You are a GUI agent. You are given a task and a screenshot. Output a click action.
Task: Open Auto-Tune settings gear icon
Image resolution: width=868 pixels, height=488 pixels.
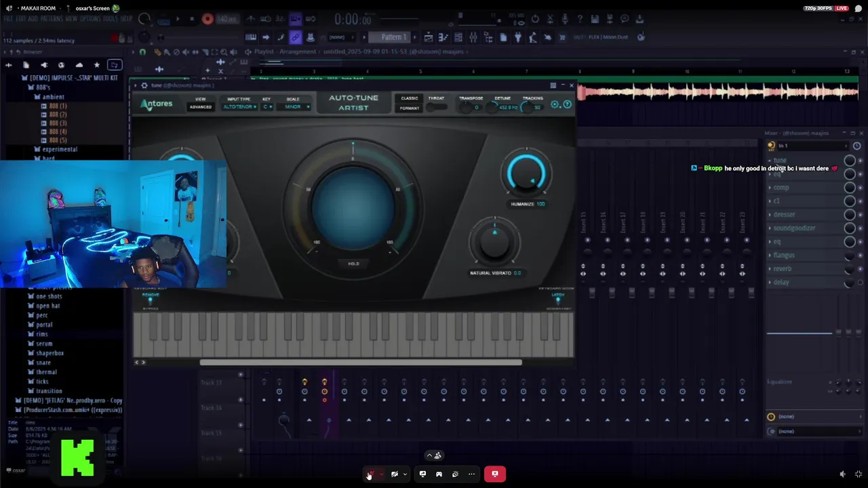[x=555, y=104]
